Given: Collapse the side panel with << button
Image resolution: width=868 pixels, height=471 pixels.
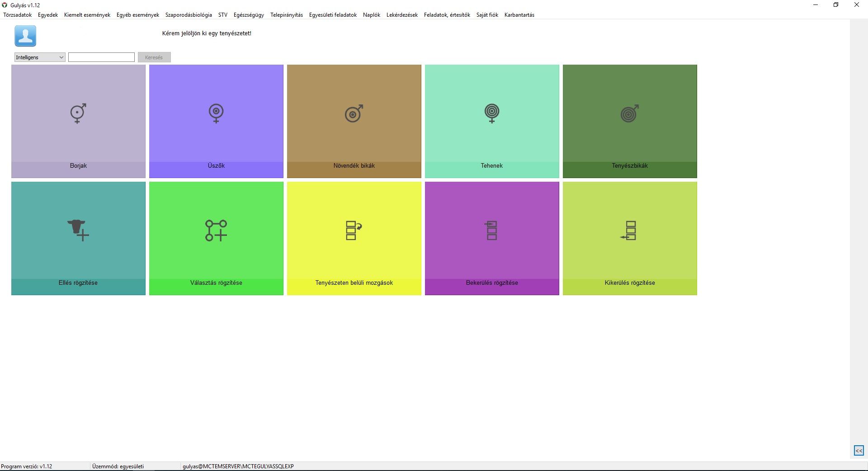Looking at the screenshot, I should point(859,451).
